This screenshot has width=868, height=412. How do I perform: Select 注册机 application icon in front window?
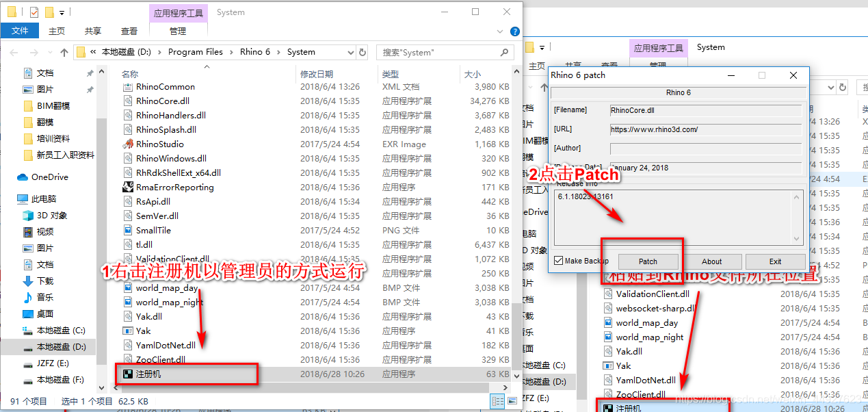[127, 374]
